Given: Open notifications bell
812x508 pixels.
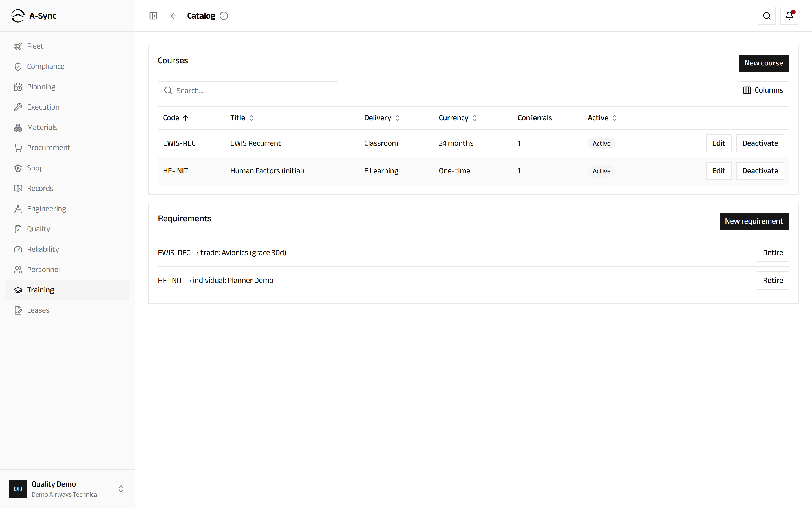Looking at the screenshot, I should point(789,16).
